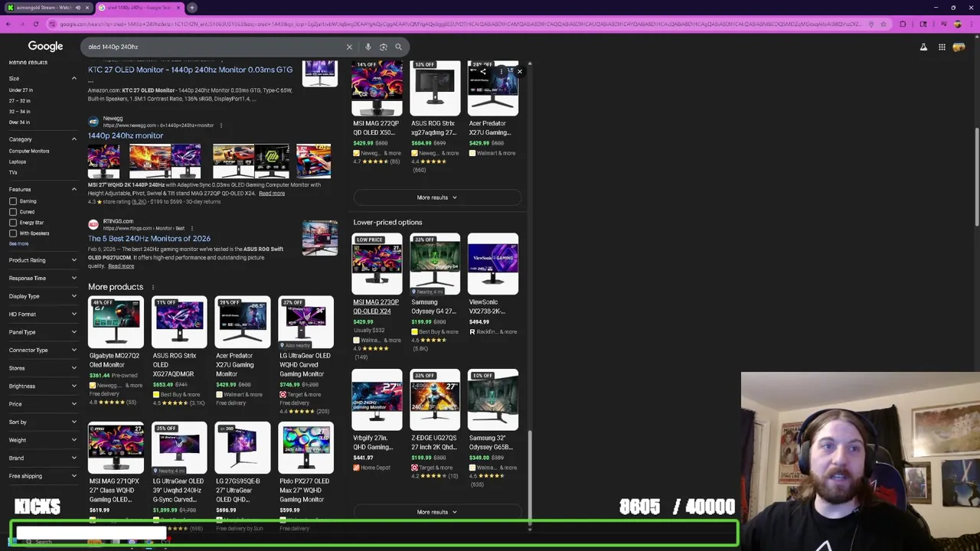Close the asmongold Stream tab
The image size is (980, 551).
pos(87,8)
